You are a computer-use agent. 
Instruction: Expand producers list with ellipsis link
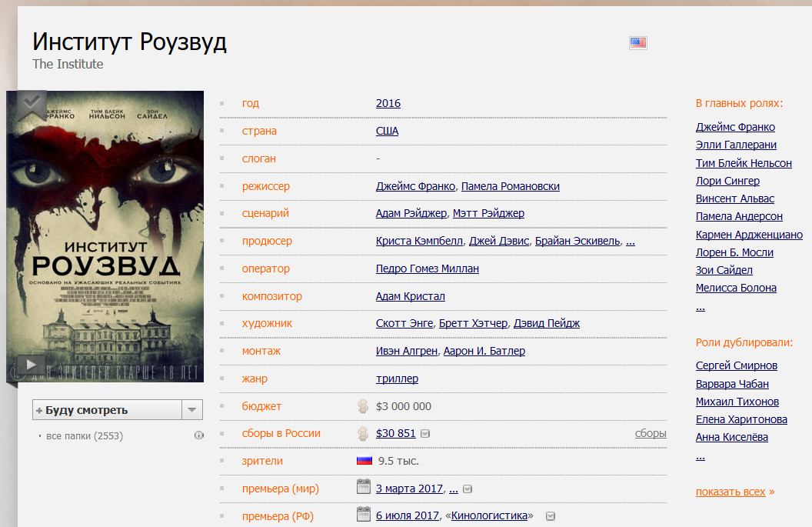pos(630,241)
